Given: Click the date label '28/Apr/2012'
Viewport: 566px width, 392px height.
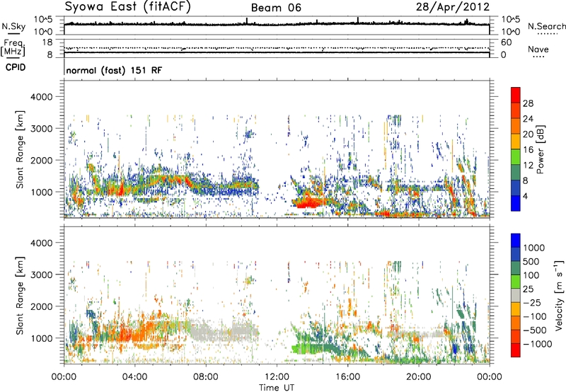Looking at the screenshot, I should [x=453, y=7].
